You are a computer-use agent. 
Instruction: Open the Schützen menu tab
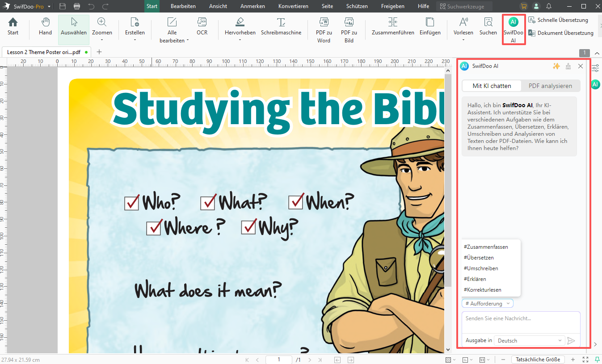click(357, 6)
